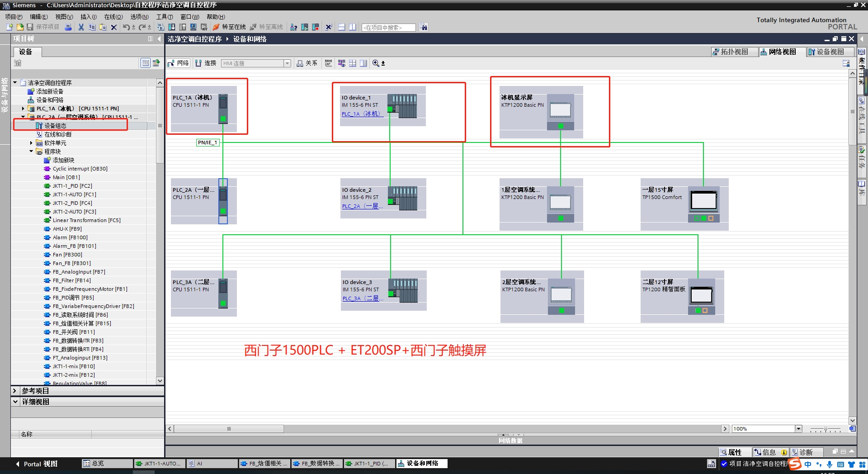Click the Delete X toolbar icon
Viewport: 868px width, 474px height.
(x=114, y=27)
